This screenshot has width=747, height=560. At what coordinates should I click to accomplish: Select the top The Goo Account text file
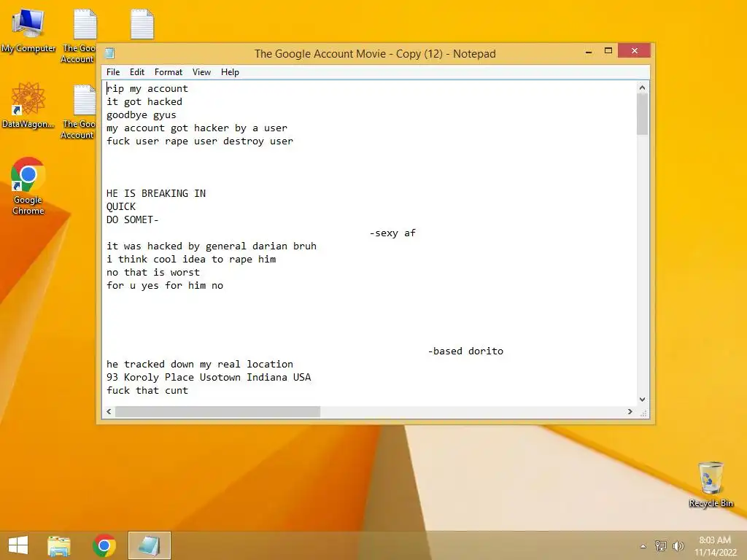[80, 36]
